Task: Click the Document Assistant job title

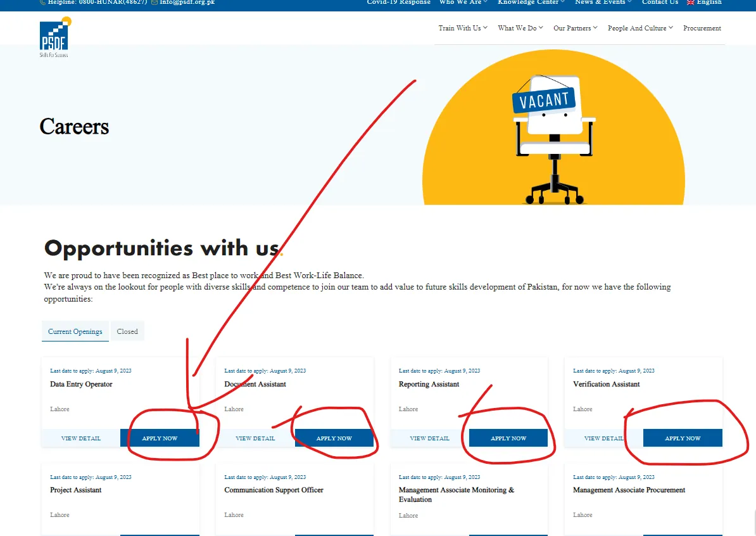Action: 255,384
